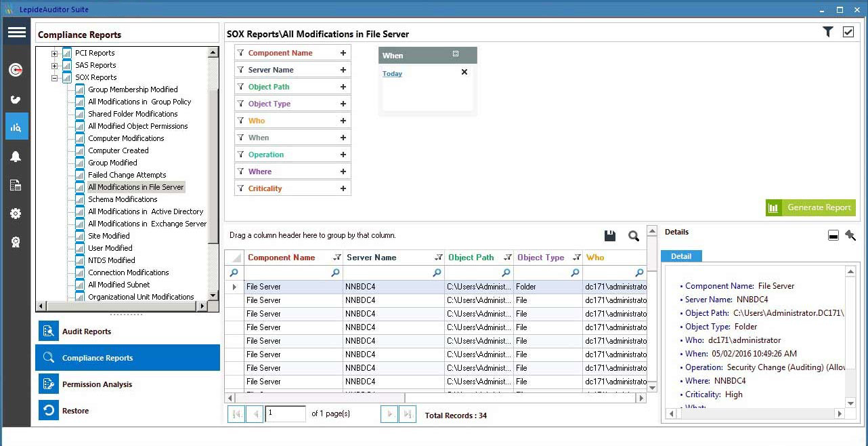Viewport: 868px width, 446px height.
Task: Open Audit Reports section
Action: pyautogui.click(x=127, y=331)
